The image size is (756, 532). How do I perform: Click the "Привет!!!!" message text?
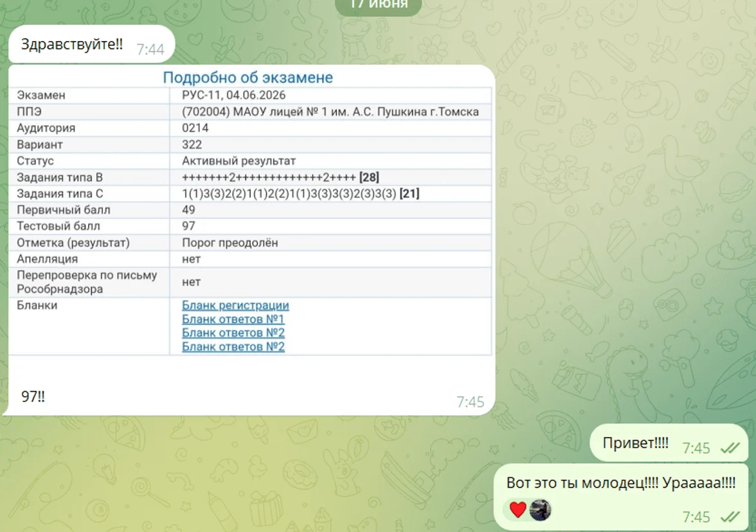635,443
